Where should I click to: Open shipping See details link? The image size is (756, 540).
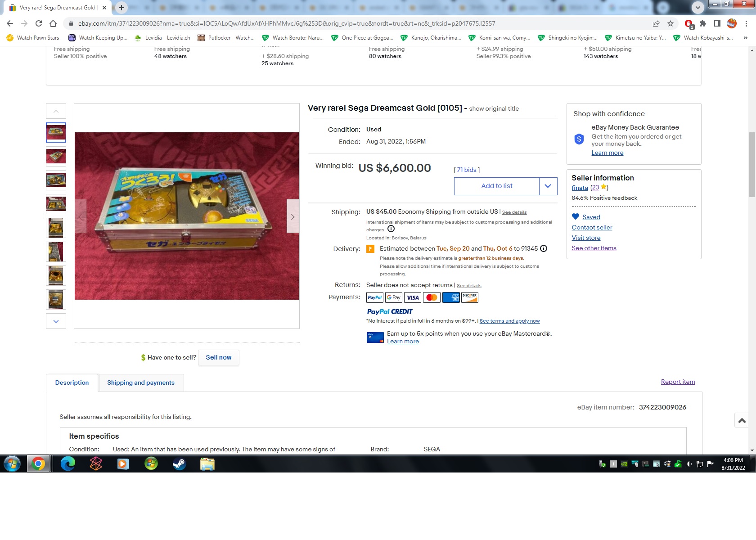click(x=514, y=212)
